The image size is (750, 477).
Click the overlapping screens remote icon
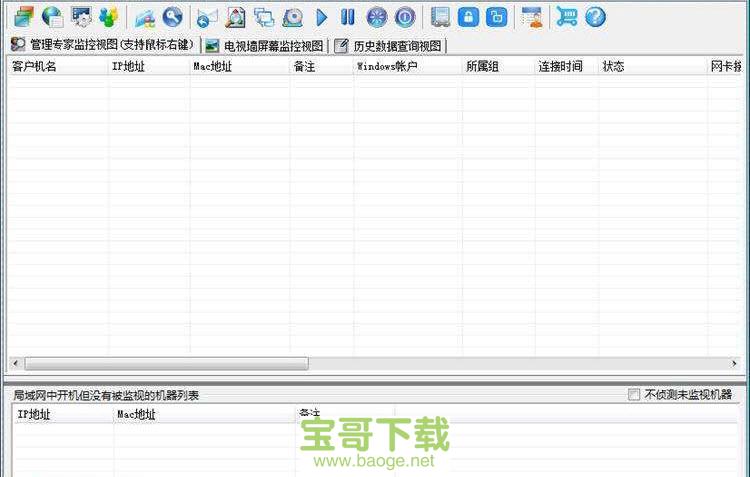pyautogui.click(x=264, y=17)
